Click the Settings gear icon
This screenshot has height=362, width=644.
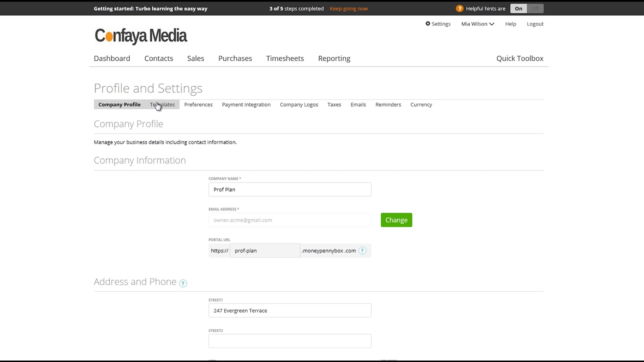(428, 24)
